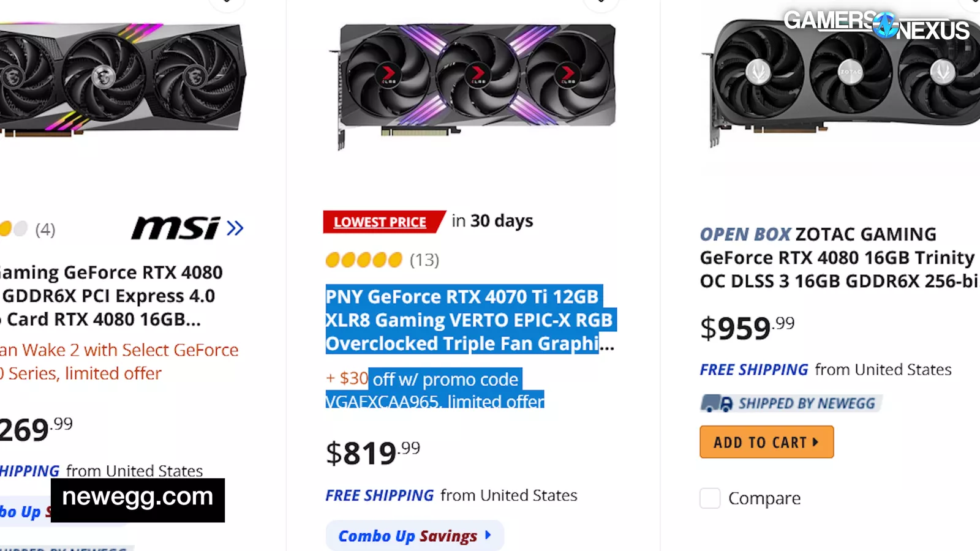This screenshot has width=980, height=551.
Task: Click the blue double chevron beside MSI logo
Action: pyautogui.click(x=235, y=228)
